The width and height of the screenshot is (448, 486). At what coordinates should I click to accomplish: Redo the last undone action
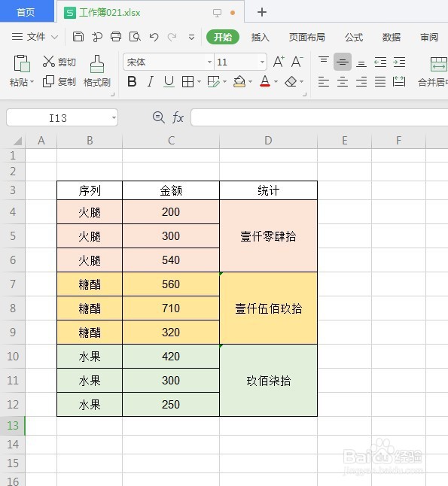(172, 37)
